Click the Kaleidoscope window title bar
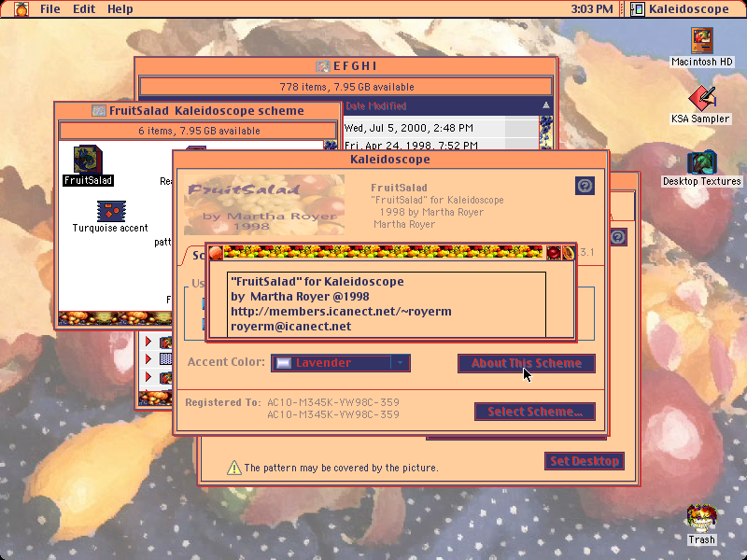This screenshot has height=560, width=747. 390,159
